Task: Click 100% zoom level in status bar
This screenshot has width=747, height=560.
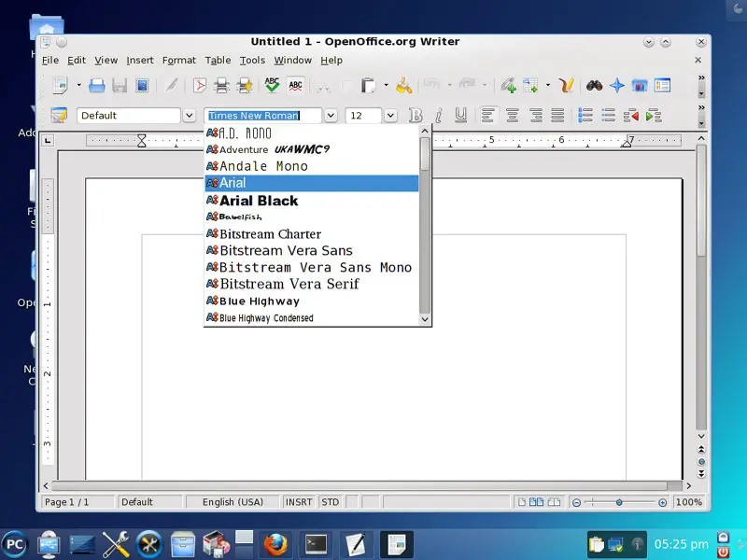Action: coord(688,502)
